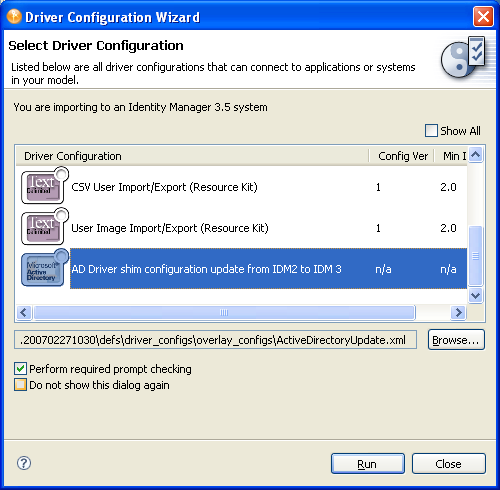Click the 2.0 value in User Image row

tap(448, 228)
